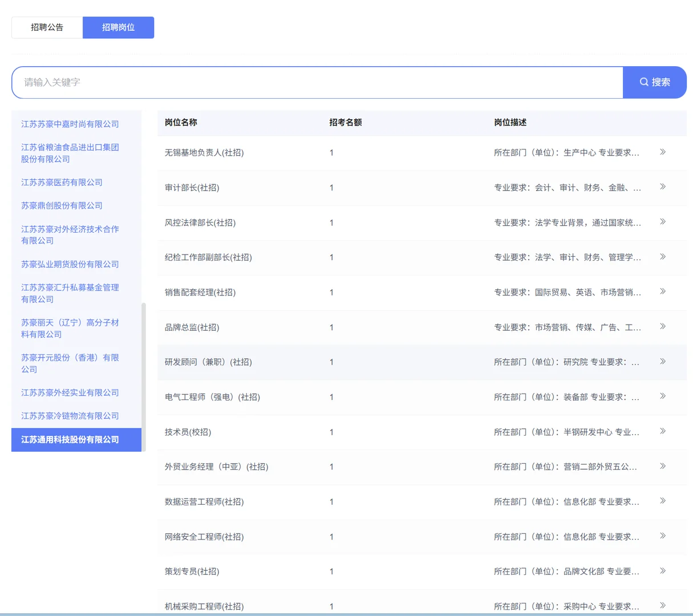Click description mentioning 国际贸易、英语、市场营销
This screenshot has width=693, height=616.
click(x=568, y=292)
